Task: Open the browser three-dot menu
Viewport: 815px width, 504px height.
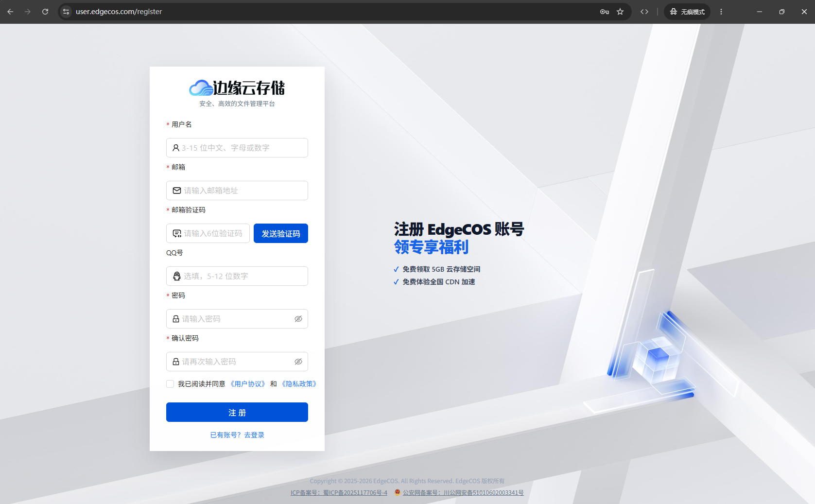Action: click(721, 12)
